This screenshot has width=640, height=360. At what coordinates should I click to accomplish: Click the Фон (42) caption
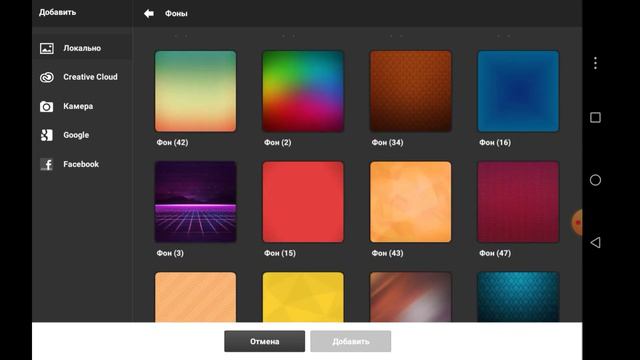click(x=172, y=142)
